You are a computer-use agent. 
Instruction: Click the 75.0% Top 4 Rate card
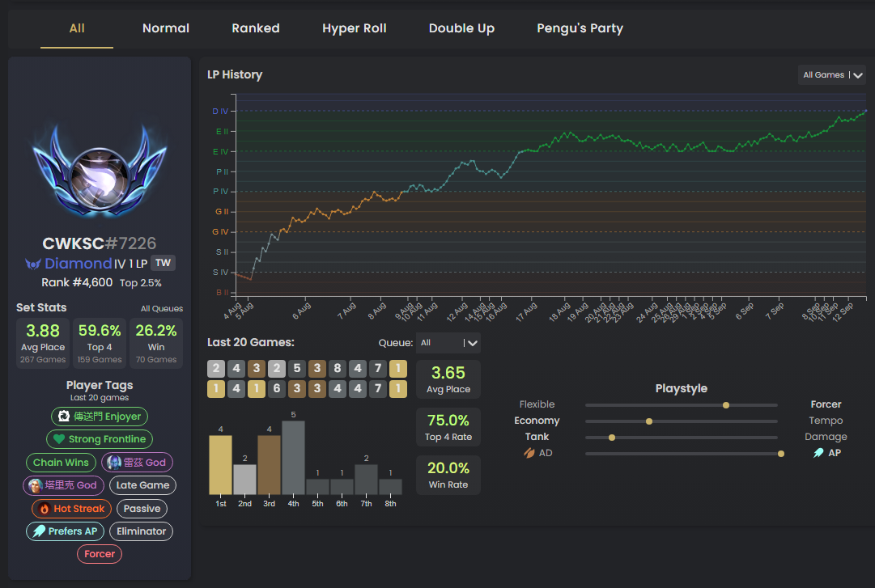448,428
